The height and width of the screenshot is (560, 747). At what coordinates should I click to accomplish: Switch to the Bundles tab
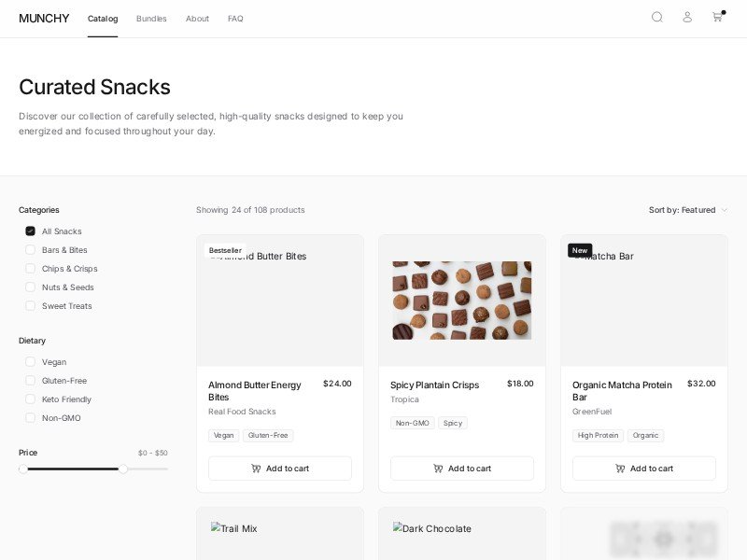tap(151, 19)
